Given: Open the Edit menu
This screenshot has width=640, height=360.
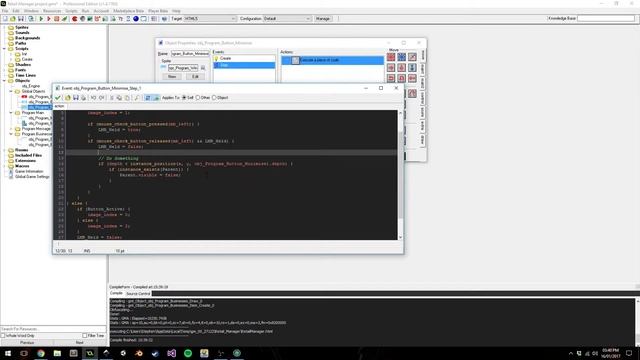Looking at the screenshot, I should (x=16, y=11).
